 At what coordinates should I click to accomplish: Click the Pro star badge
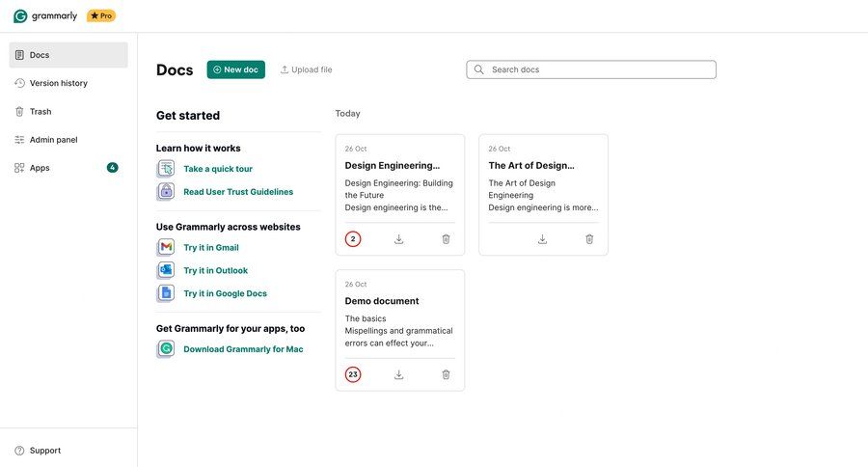101,16
